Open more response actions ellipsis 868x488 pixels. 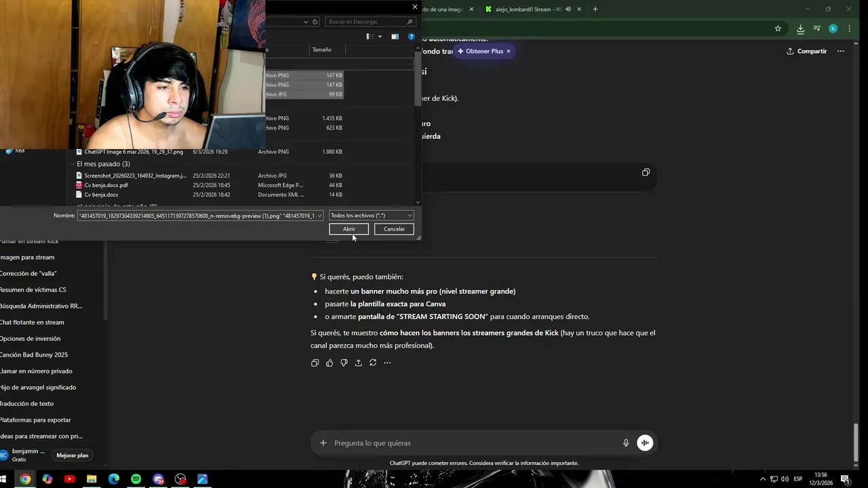point(387,363)
